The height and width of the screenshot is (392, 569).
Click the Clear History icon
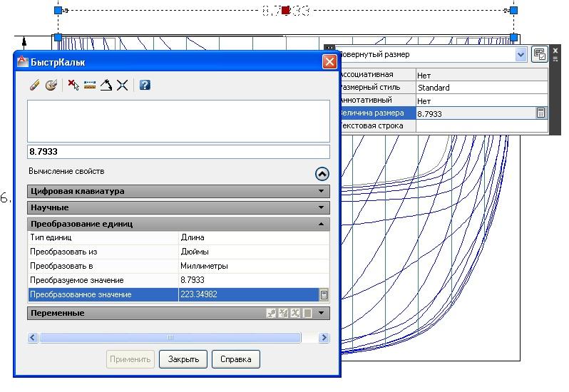tap(51, 85)
